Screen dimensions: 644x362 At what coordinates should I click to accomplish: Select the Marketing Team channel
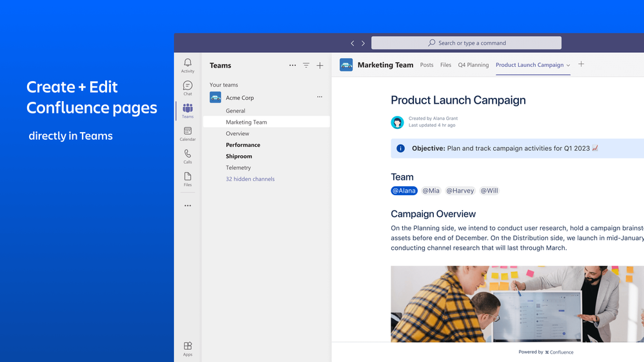266,122
